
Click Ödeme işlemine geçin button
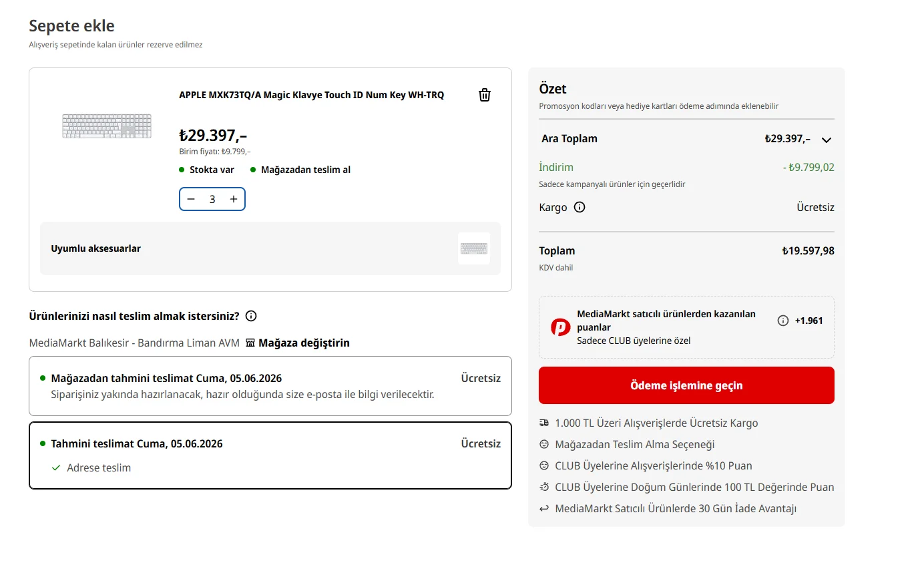(x=686, y=385)
